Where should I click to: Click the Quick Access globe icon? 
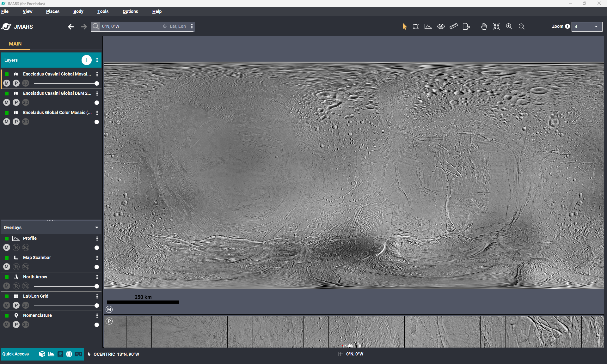point(69,354)
